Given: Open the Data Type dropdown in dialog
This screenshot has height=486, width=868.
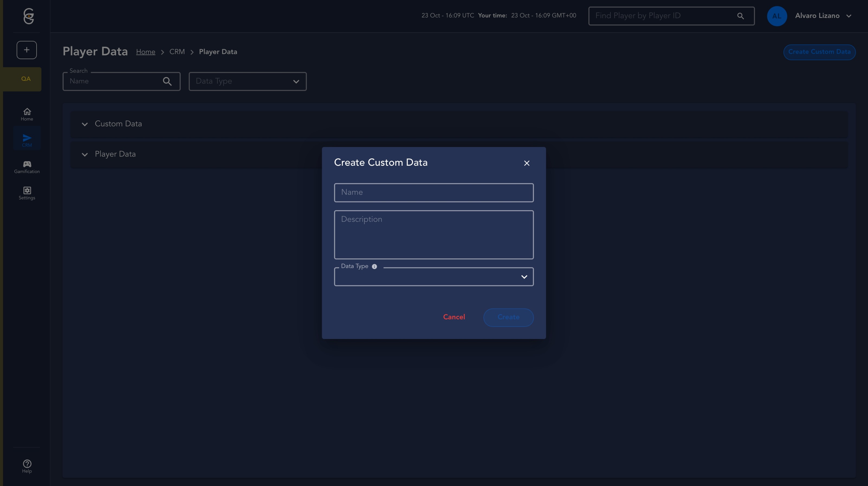Looking at the screenshot, I should pyautogui.click(x=433, y=277).
